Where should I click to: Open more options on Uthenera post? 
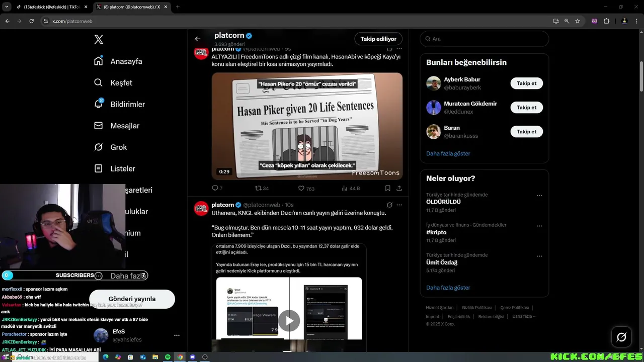[399, 205]
